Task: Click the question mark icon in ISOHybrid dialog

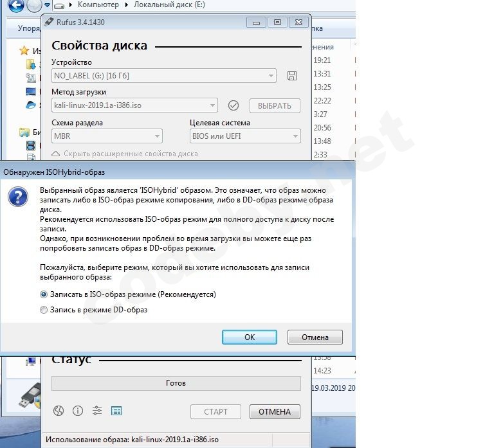Action: (18, 197)
